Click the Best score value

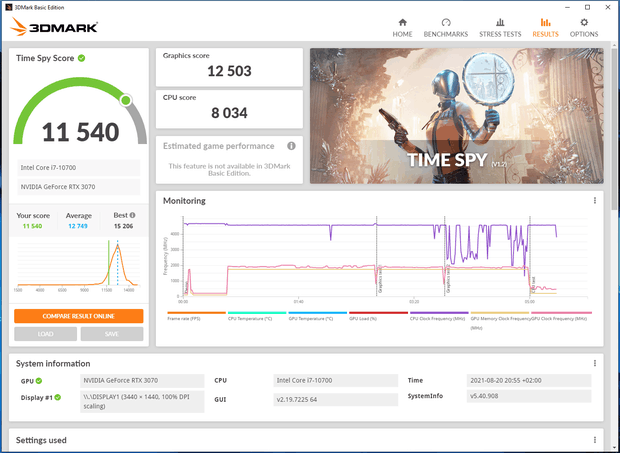click(x=123, y=226)
